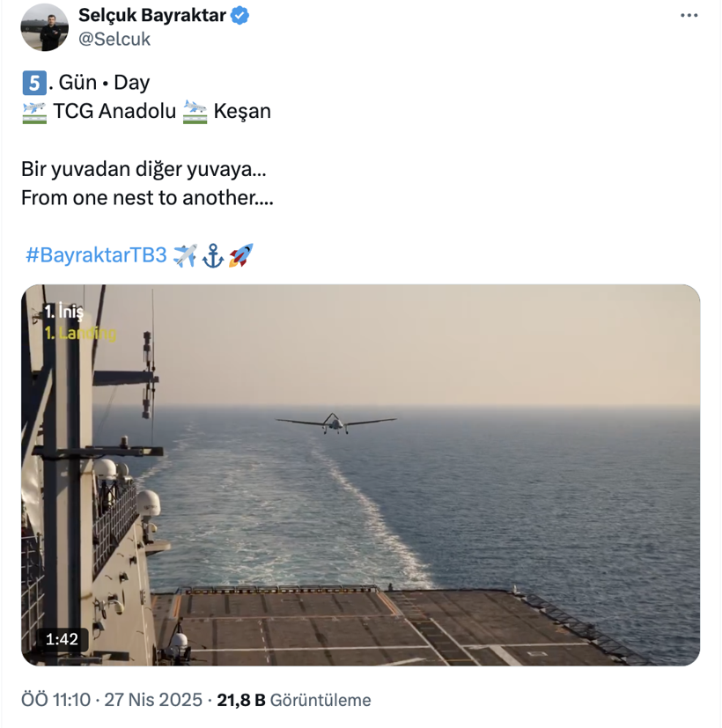Click the 27 Nis 2025 timestamp
The width and height of the screenshot is (722, 728).
(x=144, y=700)
